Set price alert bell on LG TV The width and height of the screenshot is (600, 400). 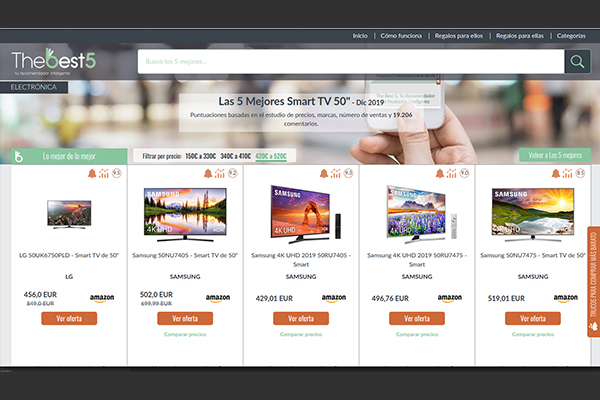click(90, 173)
